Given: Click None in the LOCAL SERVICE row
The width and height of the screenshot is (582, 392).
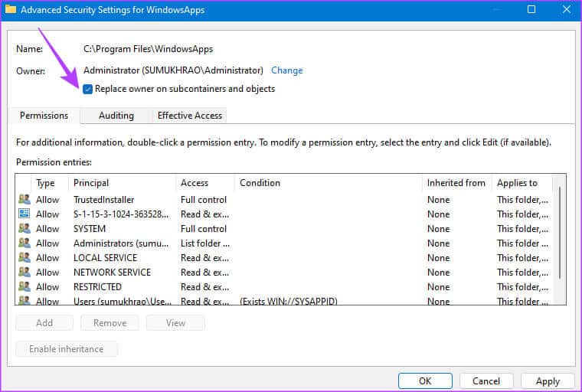Looking at the screenshot, I should point(438,257).
